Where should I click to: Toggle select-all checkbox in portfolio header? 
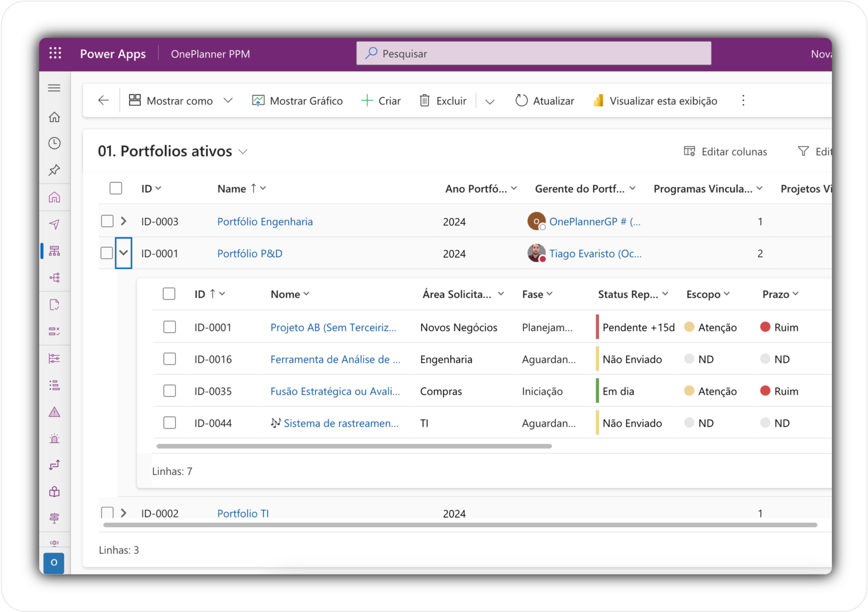116,188
